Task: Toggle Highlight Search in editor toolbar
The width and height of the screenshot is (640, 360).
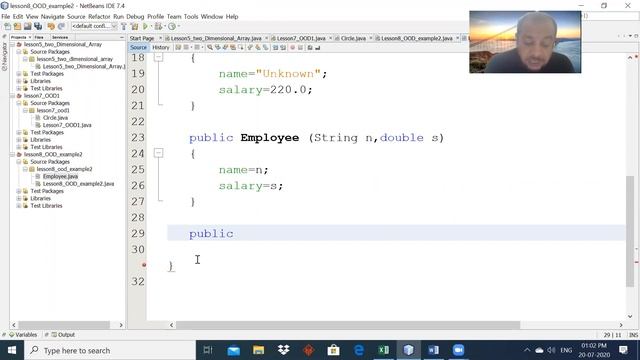Action: (233, 48)
